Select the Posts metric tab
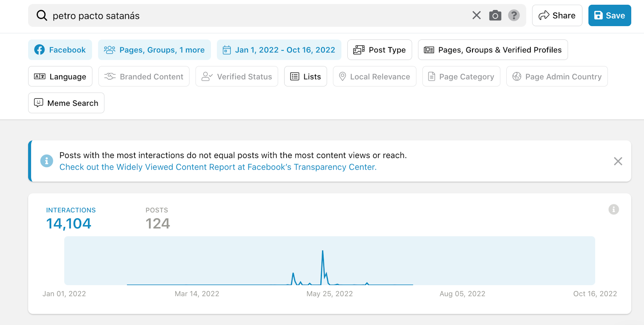644x325 pixels. 157,219
